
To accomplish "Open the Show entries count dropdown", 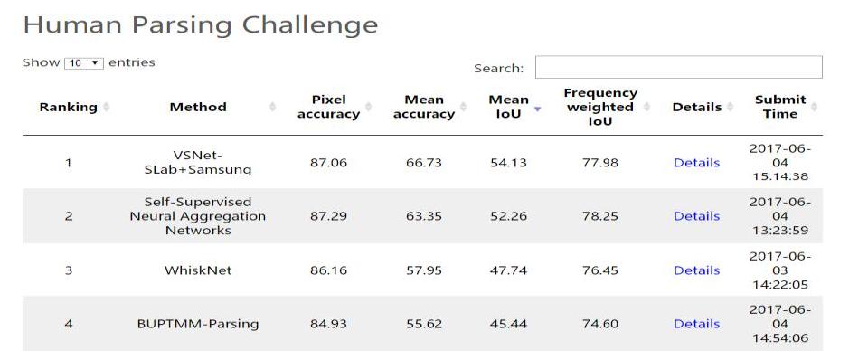I will [x=84, y=63].
